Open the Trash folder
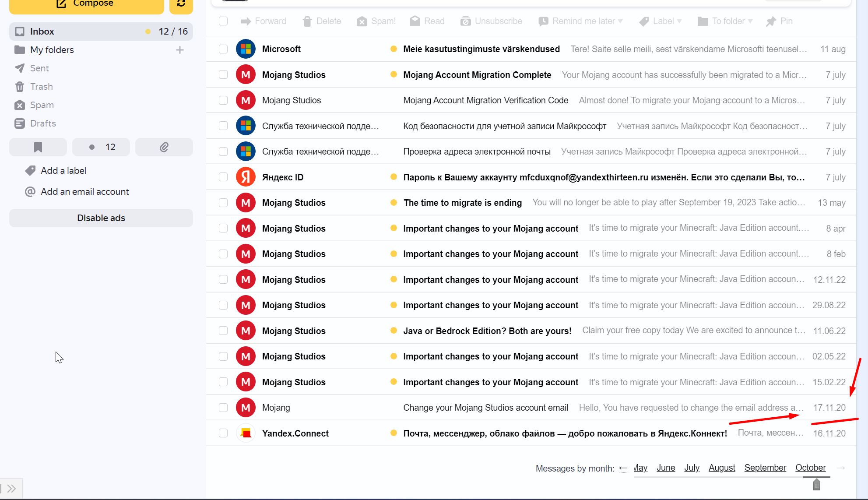The image size is (868, 500). 41,87
